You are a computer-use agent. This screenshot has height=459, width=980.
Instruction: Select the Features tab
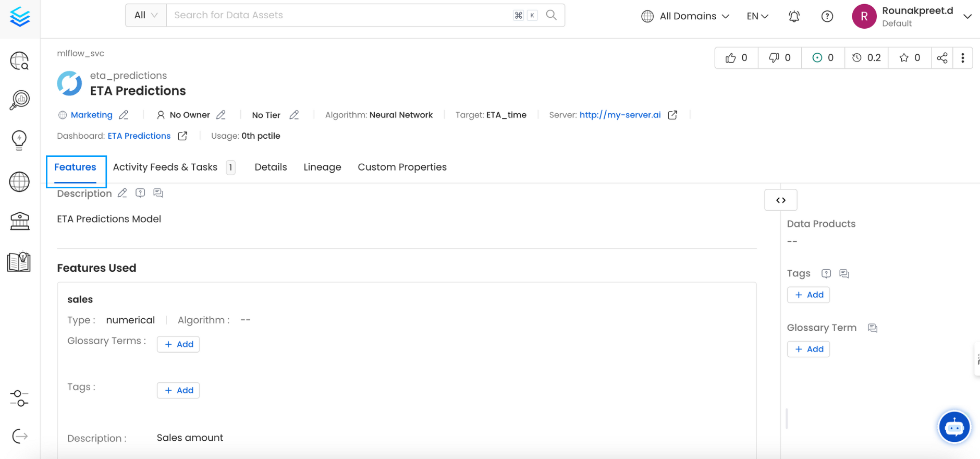click(76, 167)
